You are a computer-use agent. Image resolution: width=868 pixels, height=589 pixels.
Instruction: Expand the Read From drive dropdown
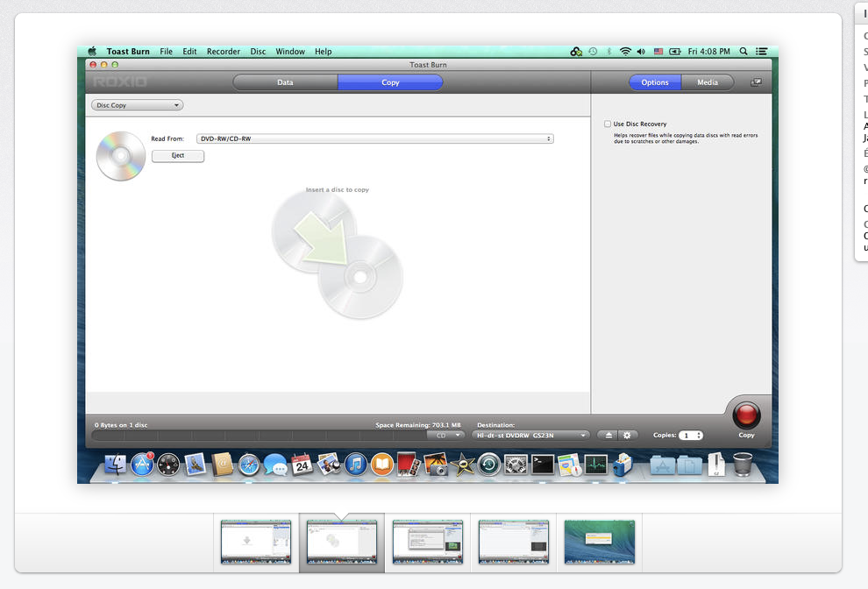coord(374,138)
